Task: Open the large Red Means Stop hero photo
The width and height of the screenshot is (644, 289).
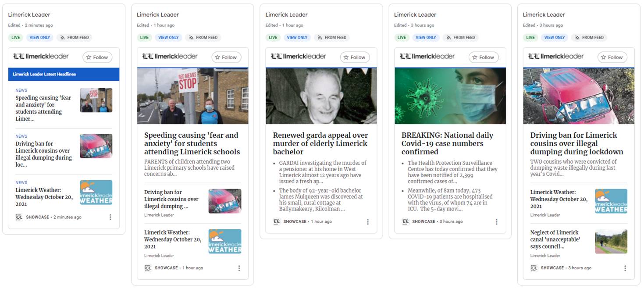Action: click(x=193, y=96)
